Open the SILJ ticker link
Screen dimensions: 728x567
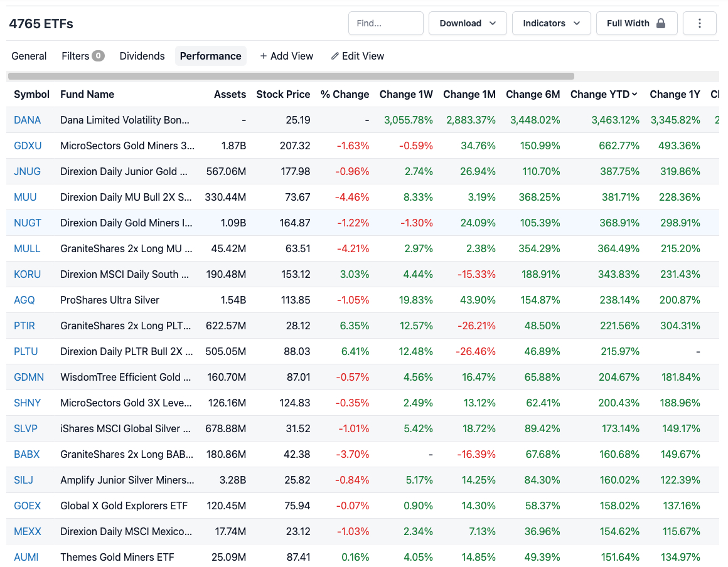(x=23, y=480)
